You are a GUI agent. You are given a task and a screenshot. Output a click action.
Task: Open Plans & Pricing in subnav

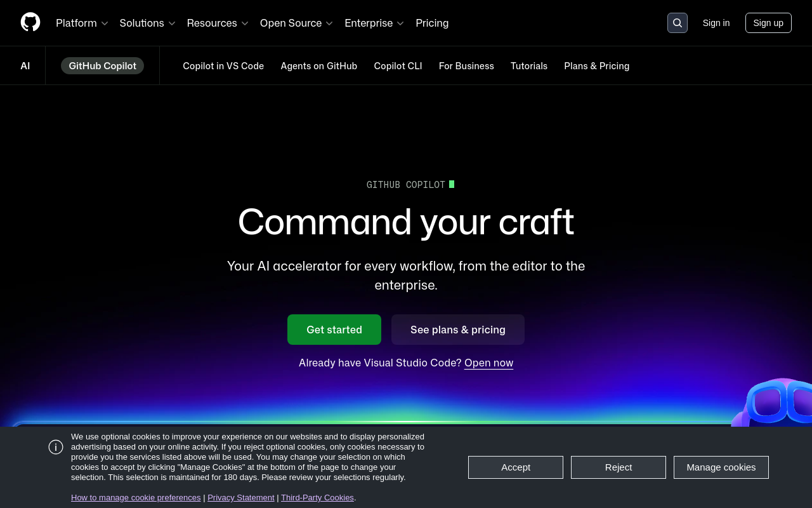click(x=597, y=65)
